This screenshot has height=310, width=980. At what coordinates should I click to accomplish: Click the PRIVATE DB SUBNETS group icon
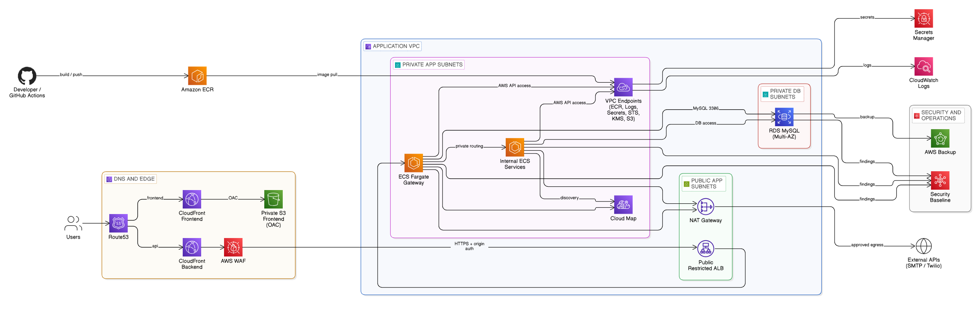coord(766,94)
